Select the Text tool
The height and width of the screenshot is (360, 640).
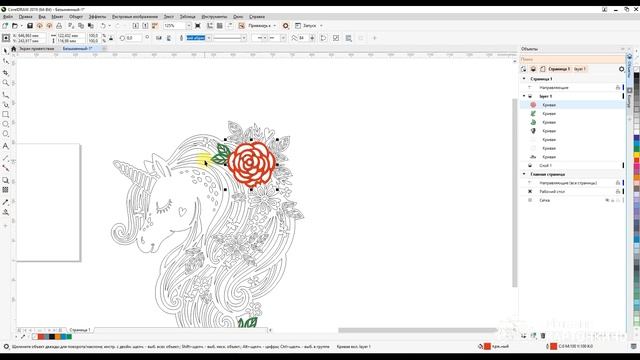(5, 146)
